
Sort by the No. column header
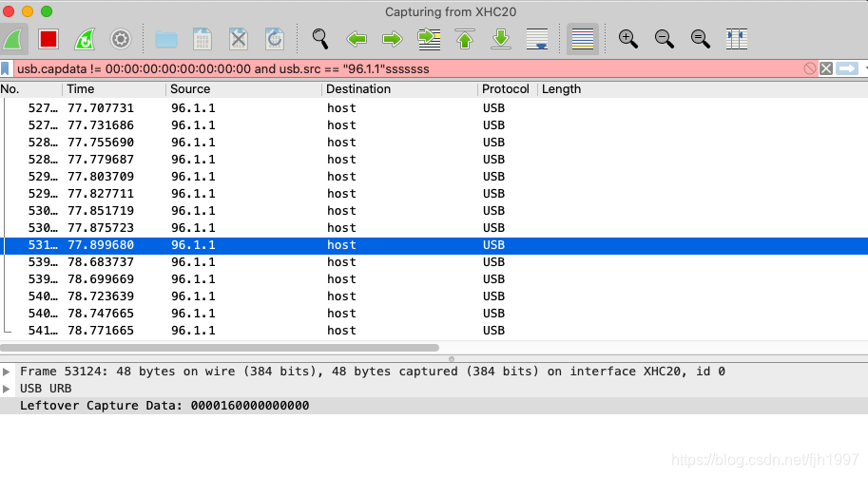click(x=30, y=89)
